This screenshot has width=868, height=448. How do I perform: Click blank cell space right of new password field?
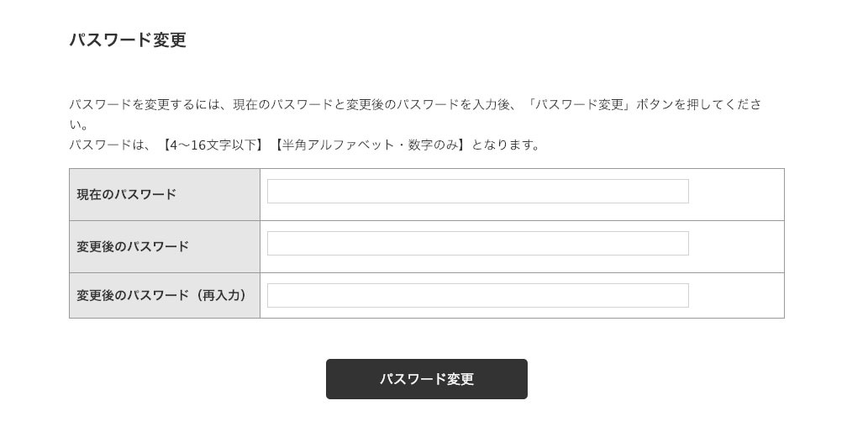pyautogui.click(x=736, y=247)
